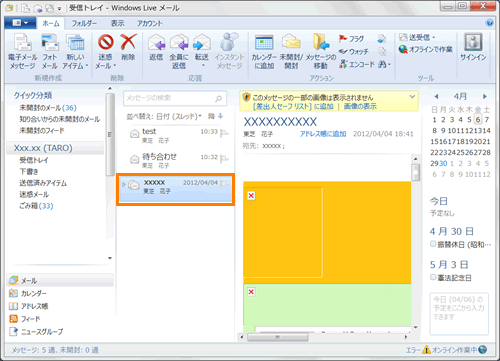Click [差出人セーフリスト] に追加 link

[x=293, y=106]
